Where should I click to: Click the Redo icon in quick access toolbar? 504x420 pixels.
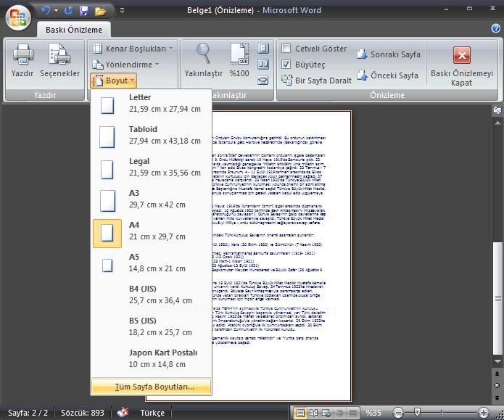pos(68,11)
